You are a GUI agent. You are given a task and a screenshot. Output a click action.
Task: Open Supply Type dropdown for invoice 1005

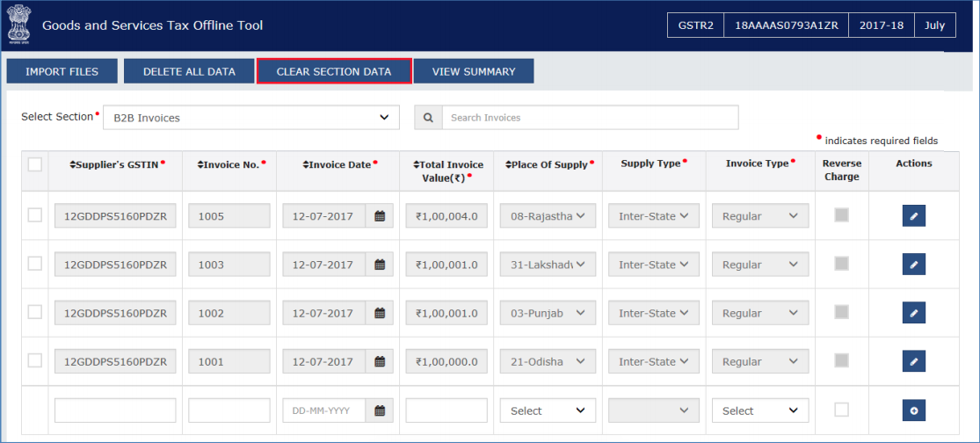(654, 216)
